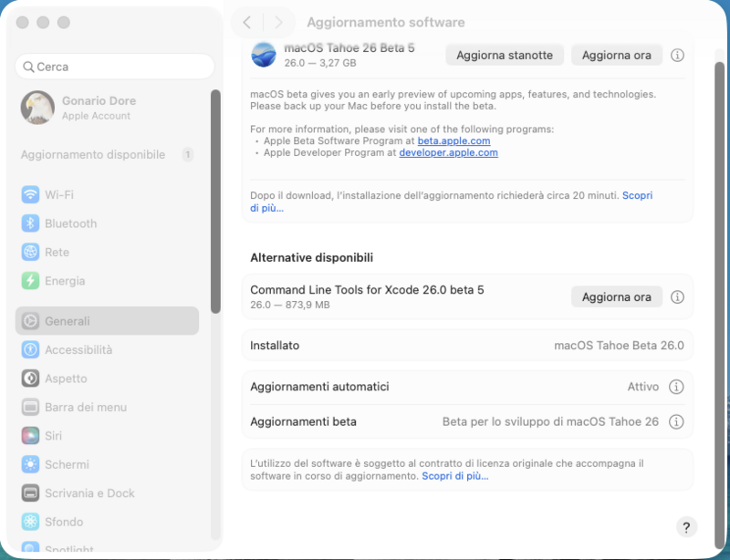Click the Aggiornamenti automatici label

319,387
